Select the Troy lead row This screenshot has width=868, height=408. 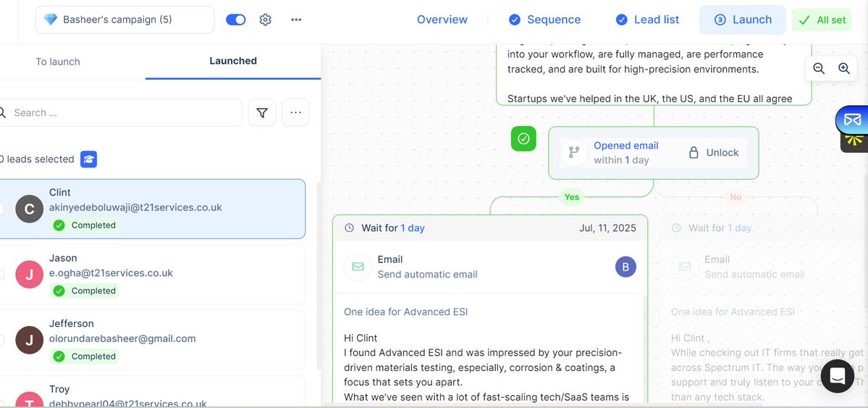[x=152, y=391]
